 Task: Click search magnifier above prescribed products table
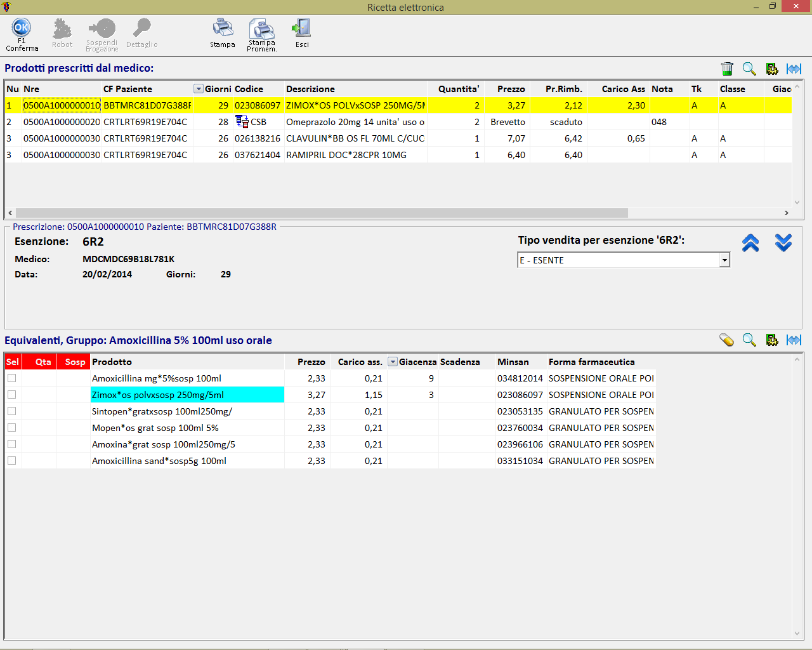pos(749,69)
